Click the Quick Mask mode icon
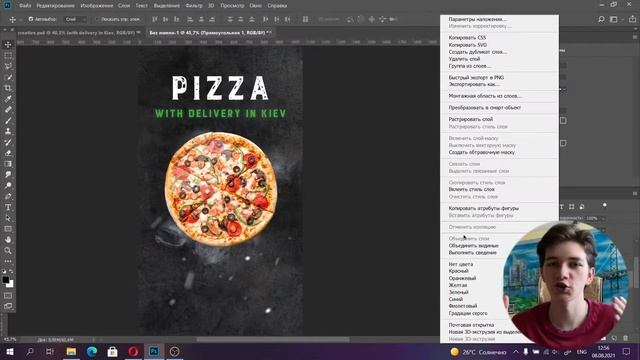The height and width of the screenshot is (360, 640). tap(8, 295)
